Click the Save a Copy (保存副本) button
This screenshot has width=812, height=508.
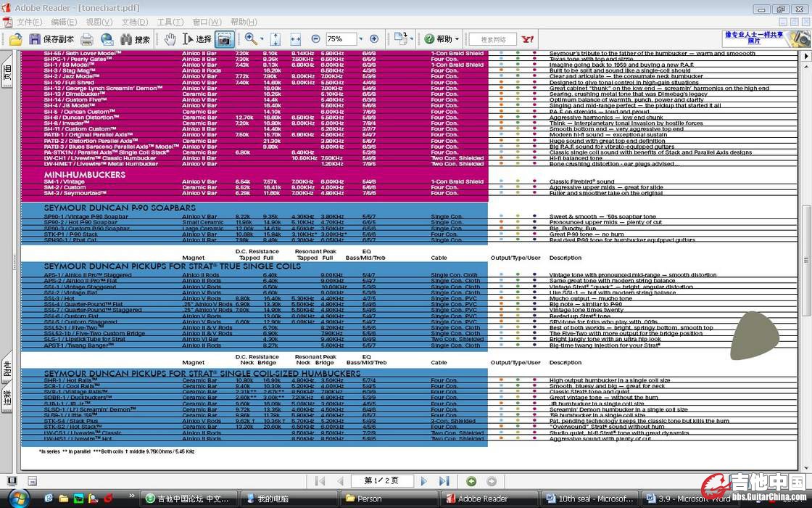pyautogui.click(x=51, y=39)
